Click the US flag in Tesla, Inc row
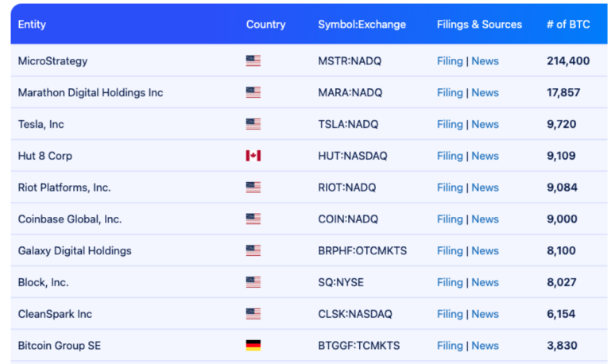This screenshot has width=615, height=364. pyautogui.click(x=253, y=124)
